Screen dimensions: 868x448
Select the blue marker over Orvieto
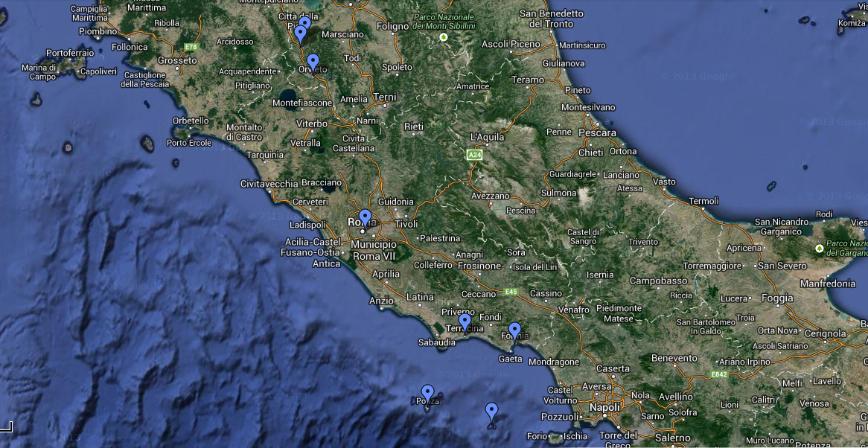pyautogui.click(x=313, y=62)
